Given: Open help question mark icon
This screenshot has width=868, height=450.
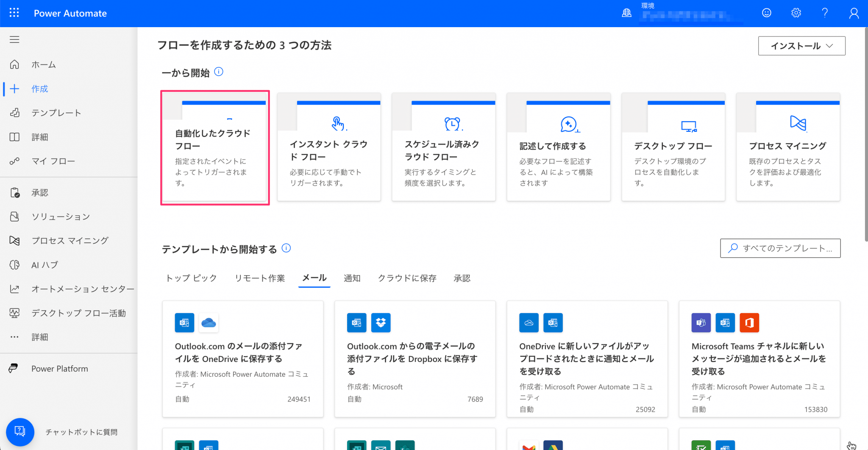Looking at the screenshot, I should tap(825, 13).
